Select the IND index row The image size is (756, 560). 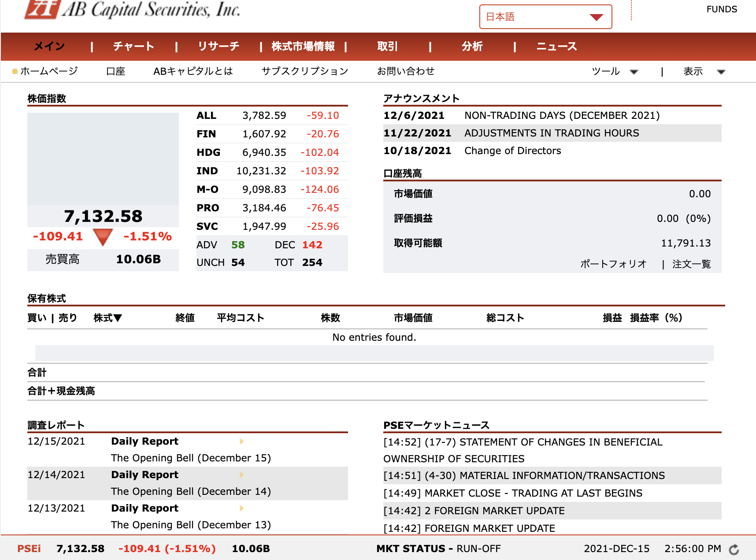[x=272, y=171]
